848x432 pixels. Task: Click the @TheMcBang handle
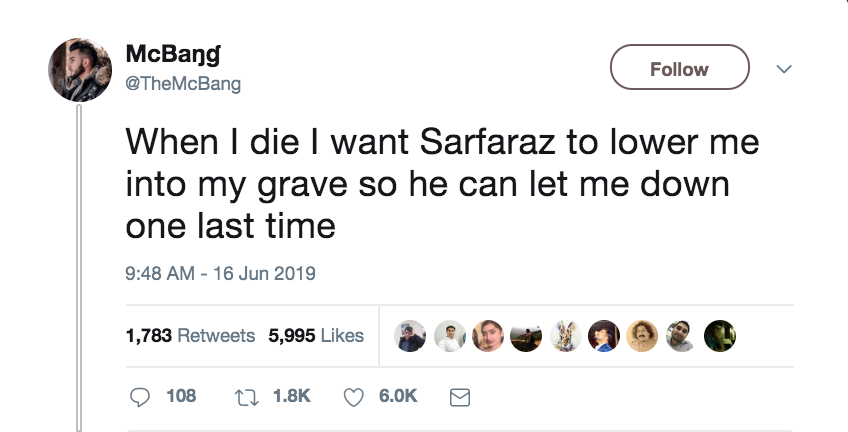pos(184,84)
